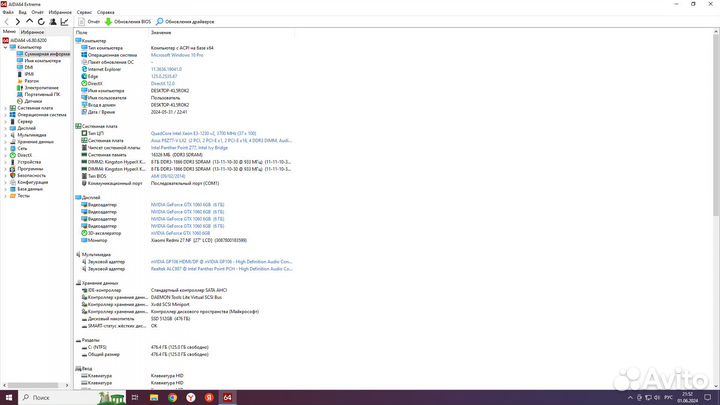720x405 pixels.
Task: Open File Explorer from the taskbar
Action: click(154, 398)
